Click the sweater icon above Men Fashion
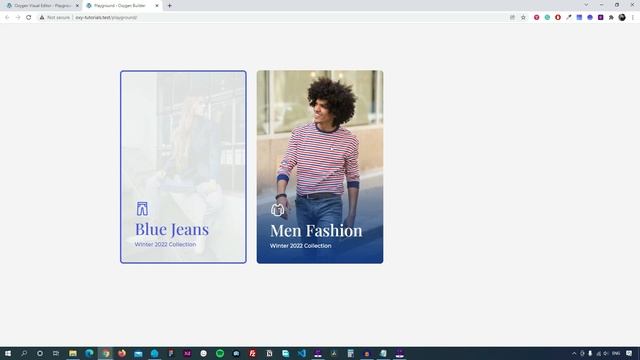The image size is (640, 360). coord(277,210)
